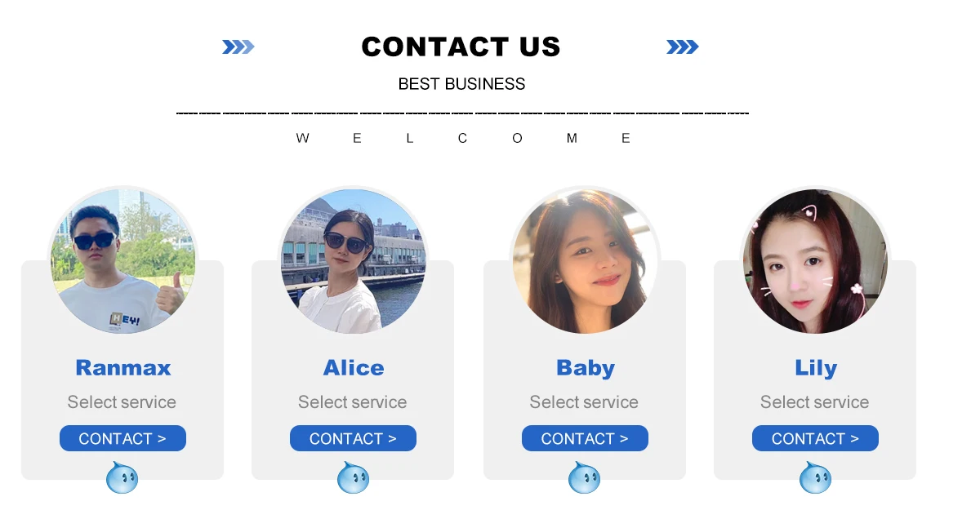Open Baby's profile photo
The width and height of the screenshot is (980, 519).
point(586,261)
